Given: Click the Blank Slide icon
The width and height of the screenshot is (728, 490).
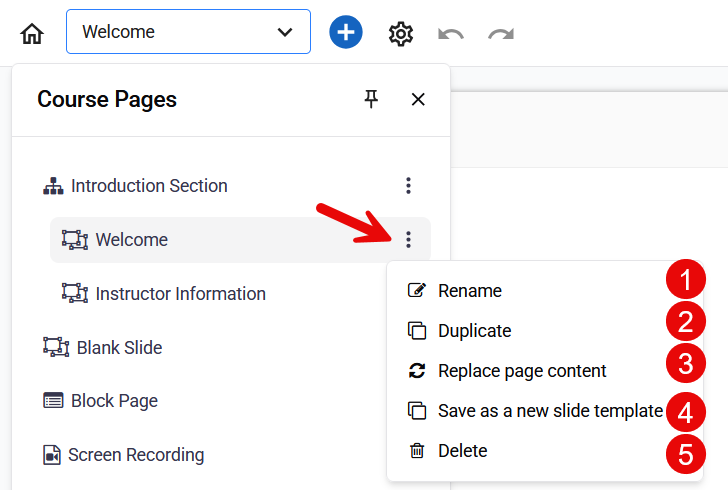Looking at the screenshot, I should (56, 347).
